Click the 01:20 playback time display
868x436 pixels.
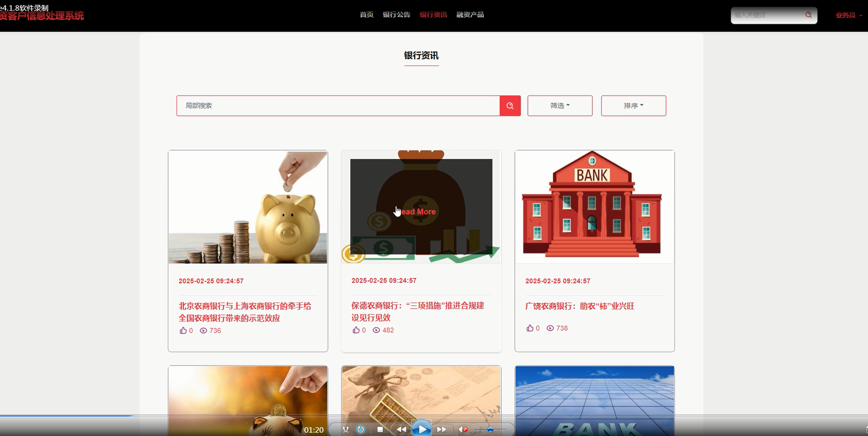coord(314,430)
